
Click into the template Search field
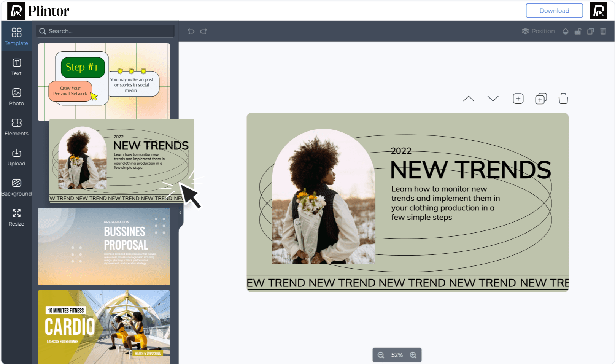(108, 31)
